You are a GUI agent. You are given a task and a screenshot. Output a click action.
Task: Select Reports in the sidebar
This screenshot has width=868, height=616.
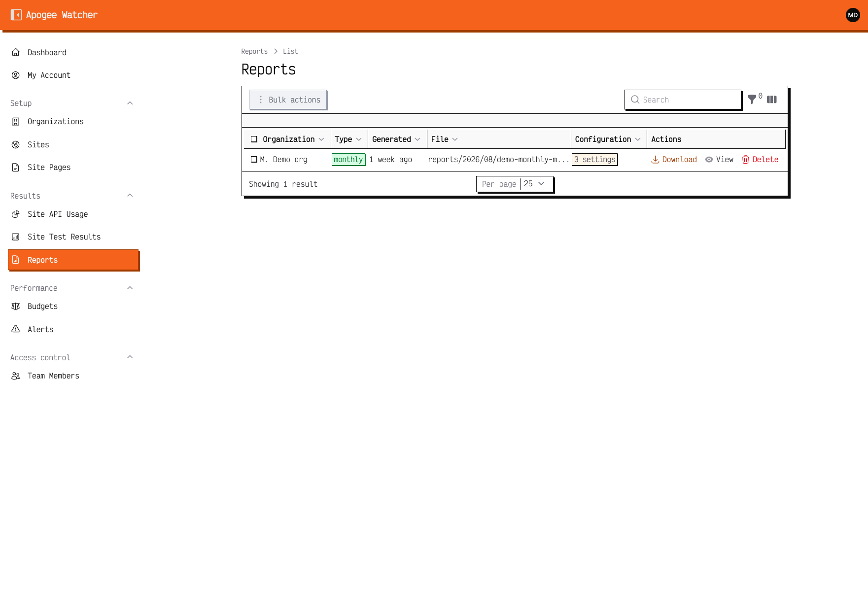pyautogui.click(x=73, y=260)
